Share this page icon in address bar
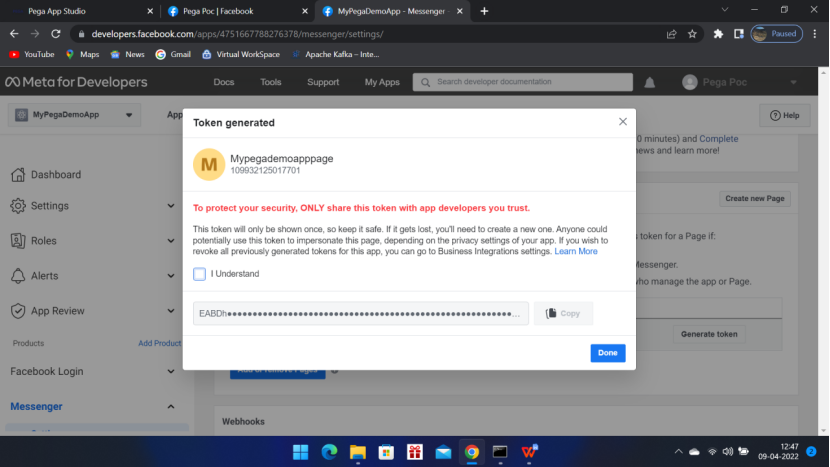830x467 pixels. pos(671,34)
